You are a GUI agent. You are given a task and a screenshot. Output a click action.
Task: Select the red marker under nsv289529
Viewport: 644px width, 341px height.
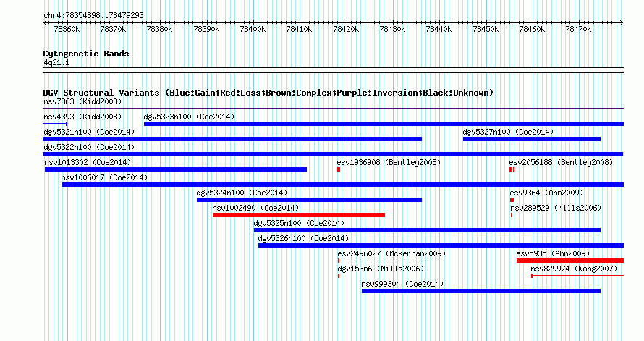512,215
